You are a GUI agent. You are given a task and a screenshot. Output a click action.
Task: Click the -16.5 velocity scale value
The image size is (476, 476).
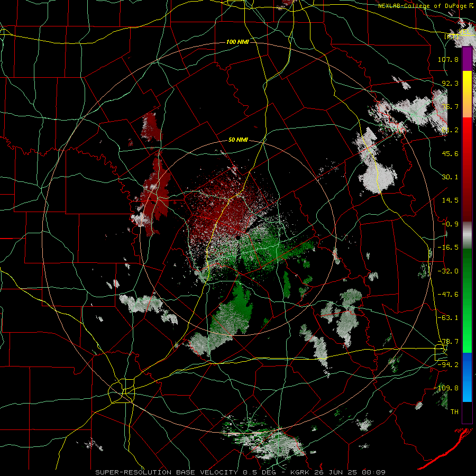pyautogui.click(x=448, y=248)
